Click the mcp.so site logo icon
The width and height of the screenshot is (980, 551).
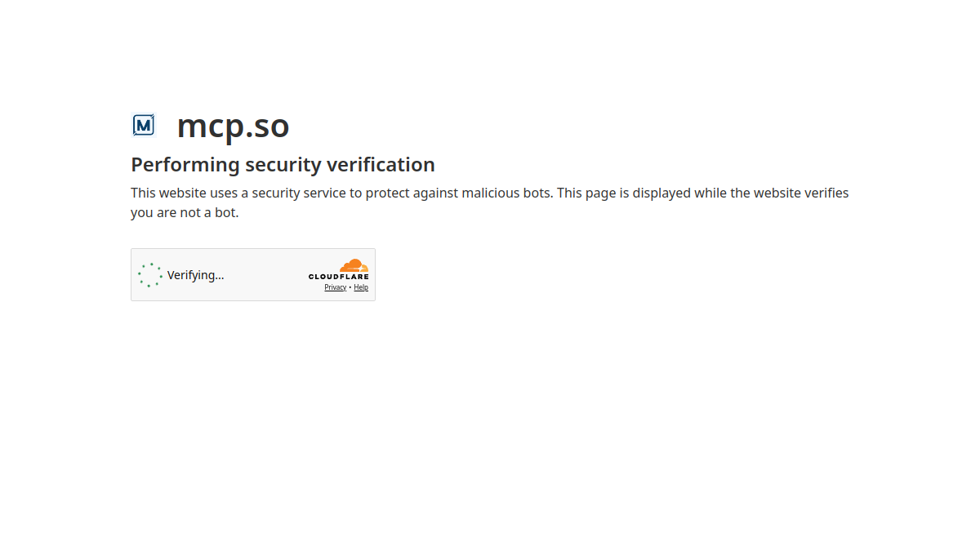(144, 125)
